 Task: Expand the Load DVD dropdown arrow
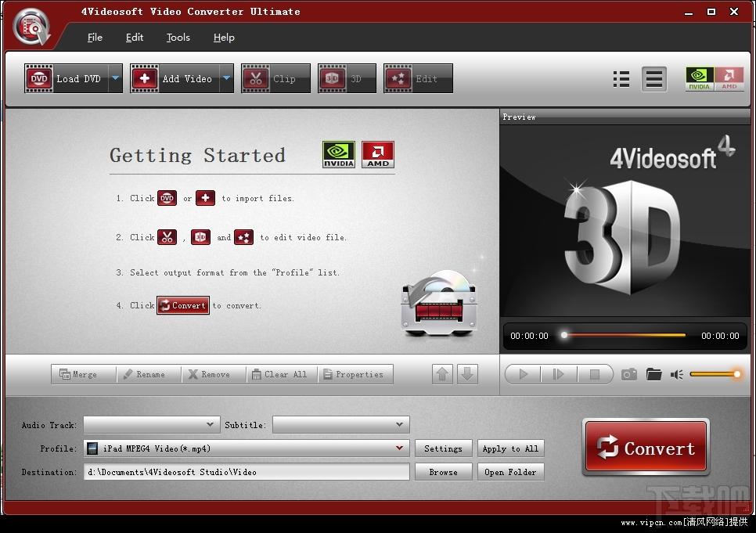point(116,78)
